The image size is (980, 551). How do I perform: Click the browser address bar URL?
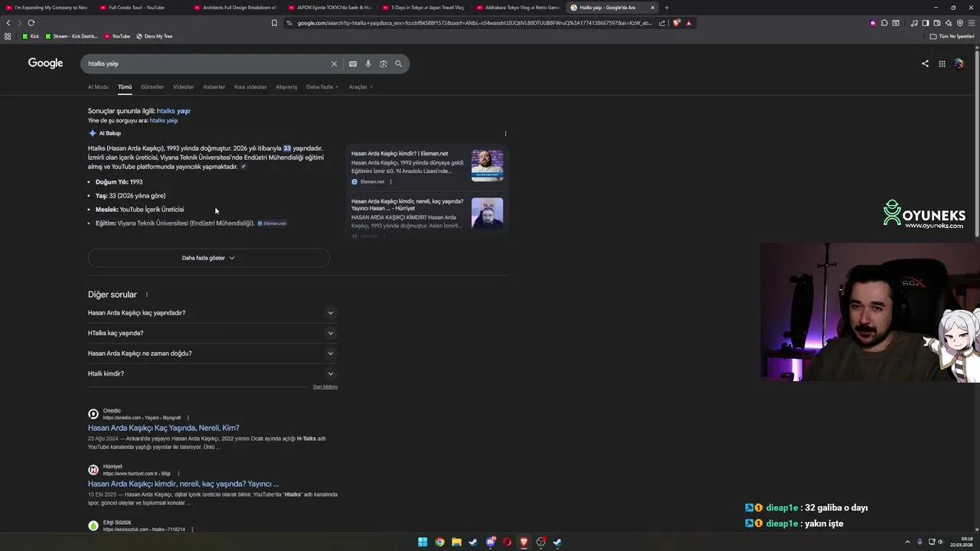pos(475,23)
